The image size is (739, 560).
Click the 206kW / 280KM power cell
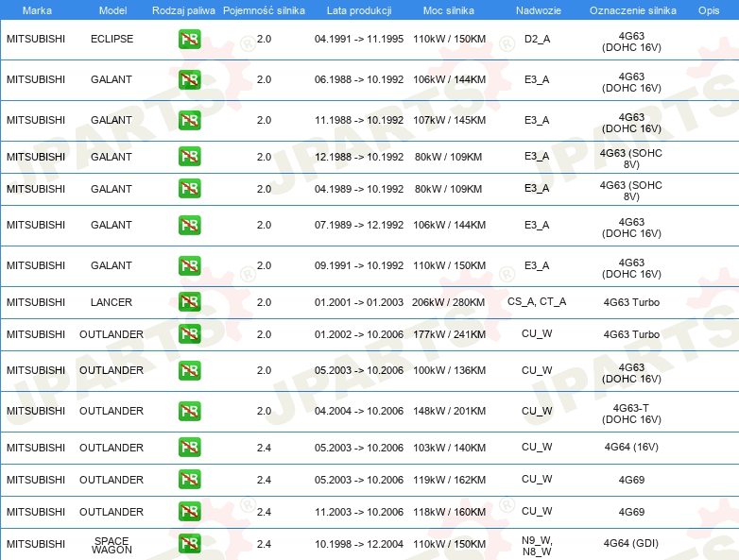[448, 302]
